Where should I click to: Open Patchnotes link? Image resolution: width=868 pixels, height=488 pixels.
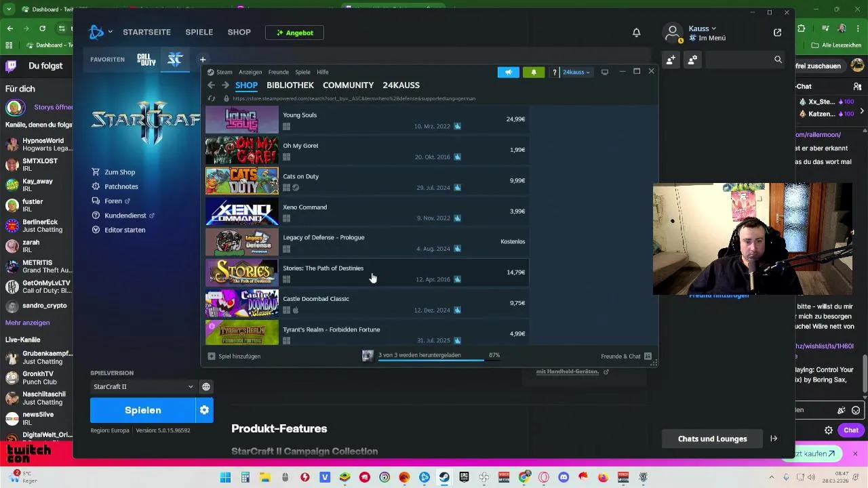click(x=115, y=186)
